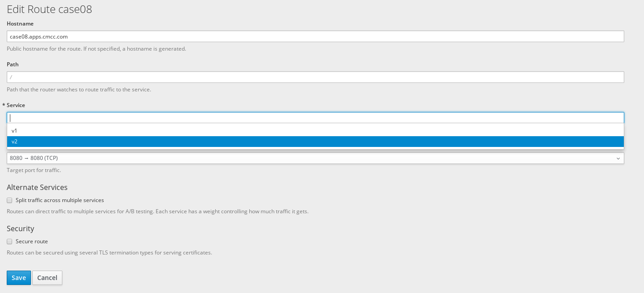Enable Split traffic across multiple services

9,200
